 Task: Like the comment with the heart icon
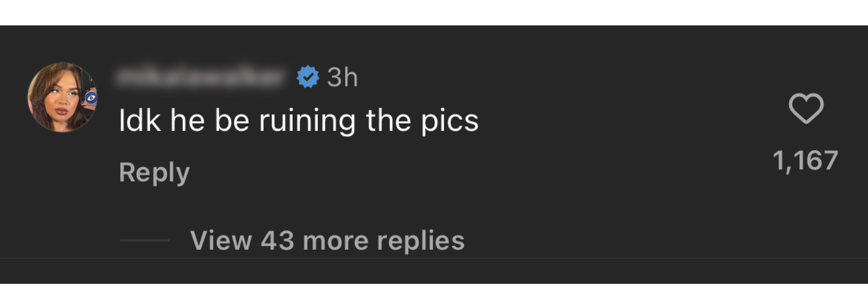point(806,108)
